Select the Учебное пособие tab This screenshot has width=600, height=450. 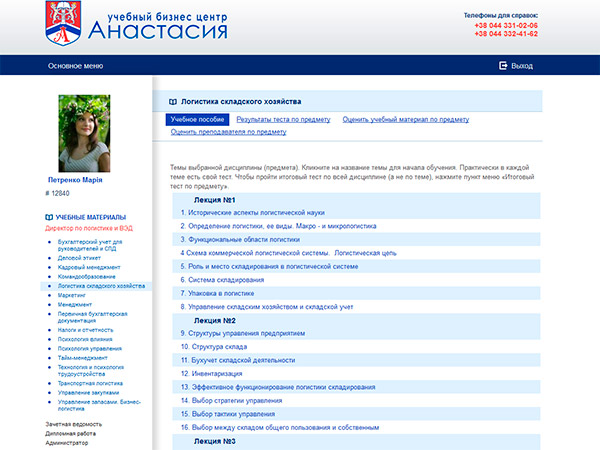click(x=197, y=119)
